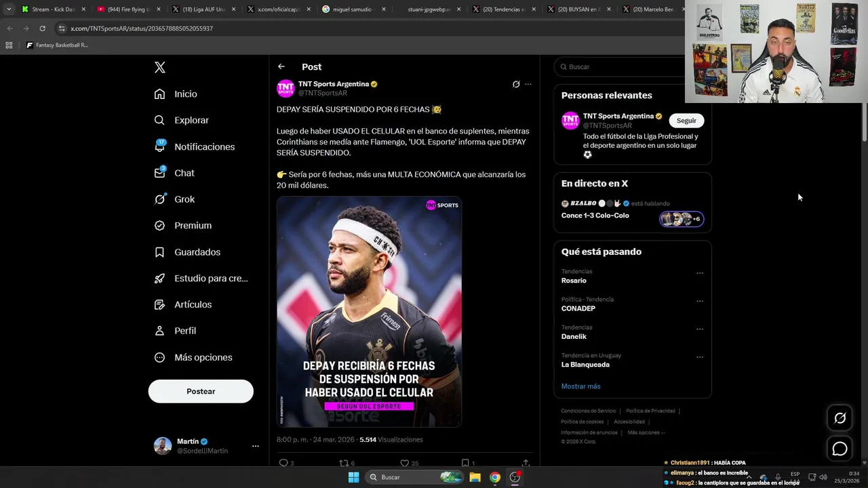Open Explorar from the sidebar

[181, 120]
